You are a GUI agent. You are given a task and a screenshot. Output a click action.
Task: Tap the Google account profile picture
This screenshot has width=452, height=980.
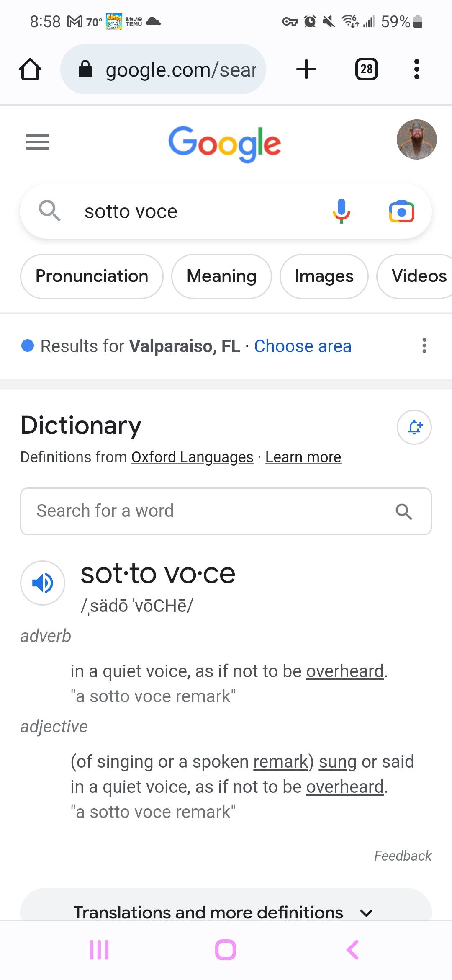(x=416, y=139)
